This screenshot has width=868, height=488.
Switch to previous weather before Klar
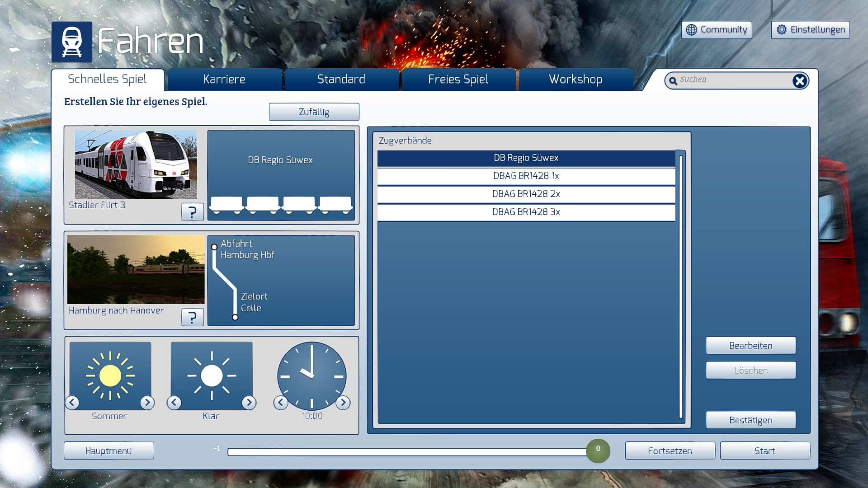point(174,402)
